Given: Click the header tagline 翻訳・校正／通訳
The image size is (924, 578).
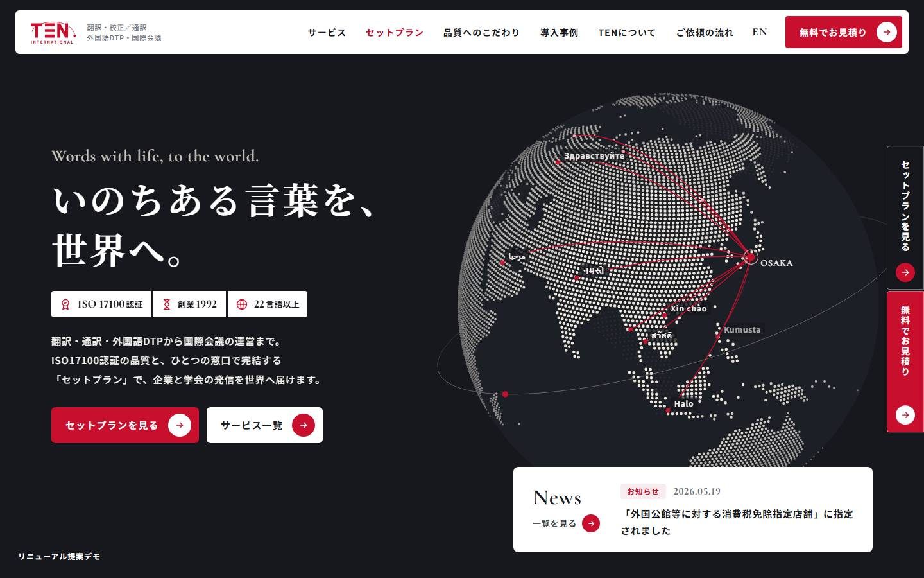Looking at the screenshot, I should click(117, 28).
